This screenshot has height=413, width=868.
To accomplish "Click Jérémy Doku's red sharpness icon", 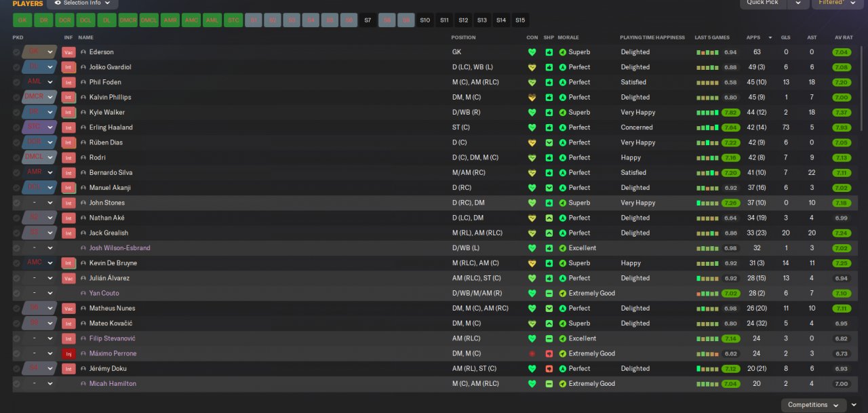I will click(549, 369).
